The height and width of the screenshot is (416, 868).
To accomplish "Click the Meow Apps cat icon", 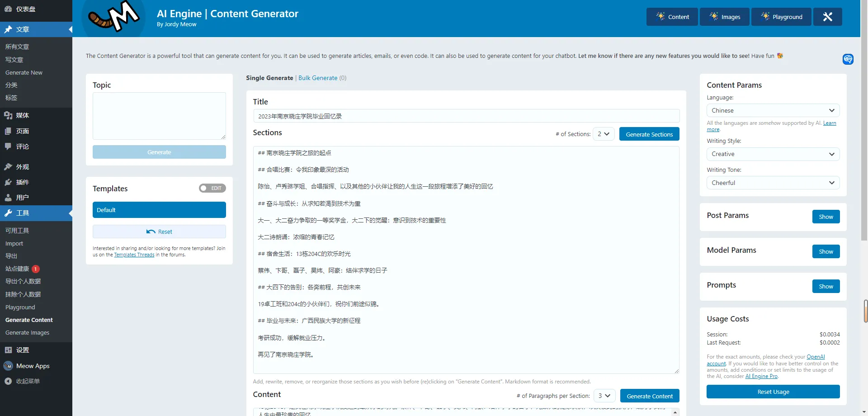I will (8, 366).
